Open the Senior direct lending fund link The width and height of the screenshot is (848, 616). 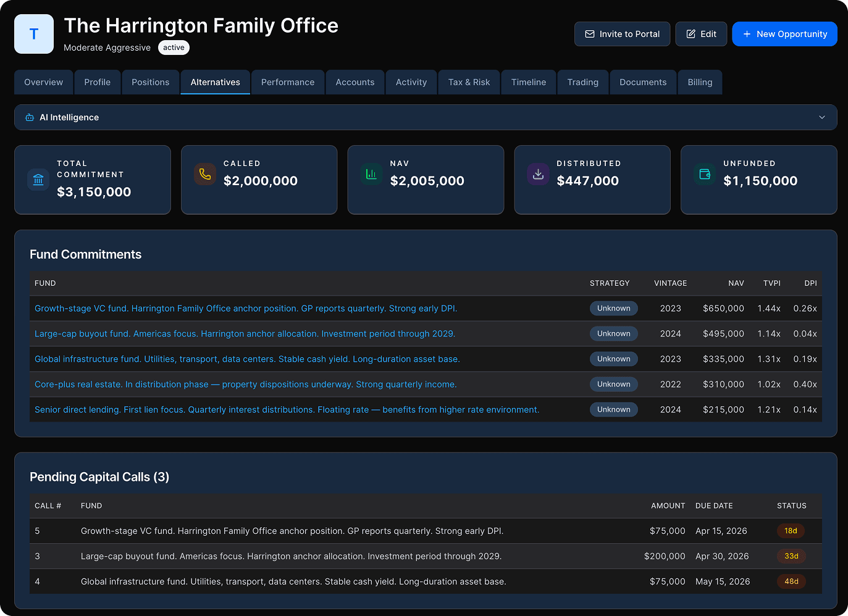pyautogui.click(x=287, y=410)
